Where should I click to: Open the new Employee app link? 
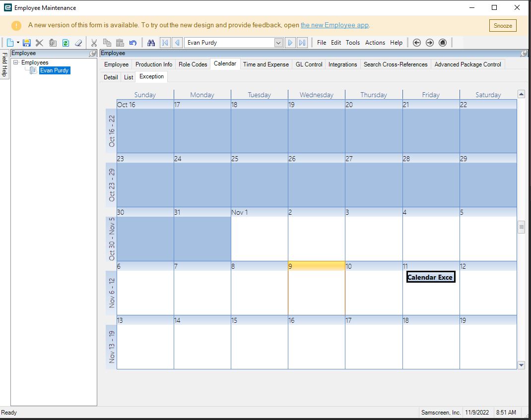334,25
